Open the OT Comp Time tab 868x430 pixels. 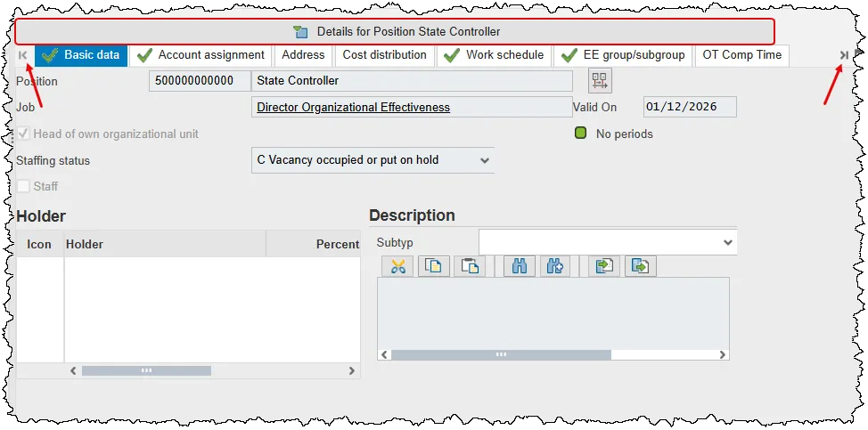click(x=741, y=55)
